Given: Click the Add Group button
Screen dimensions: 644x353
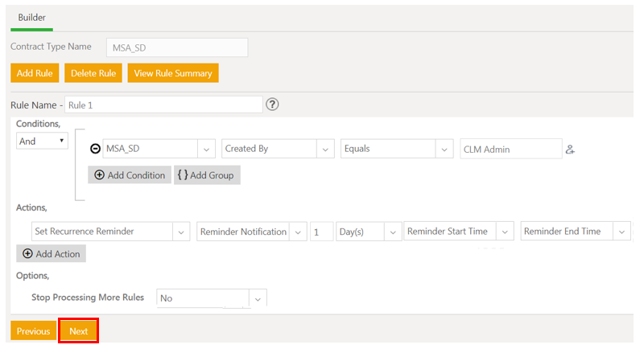Looking at the screenshot, I should [207, 175].
